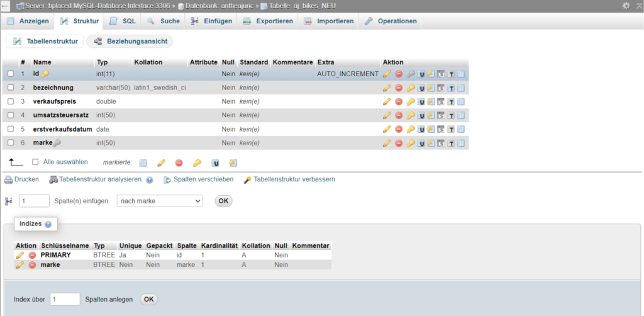Open settings gear icon at top right
Image resolution: width=644 pixels, height=316 pixels.
626,6
